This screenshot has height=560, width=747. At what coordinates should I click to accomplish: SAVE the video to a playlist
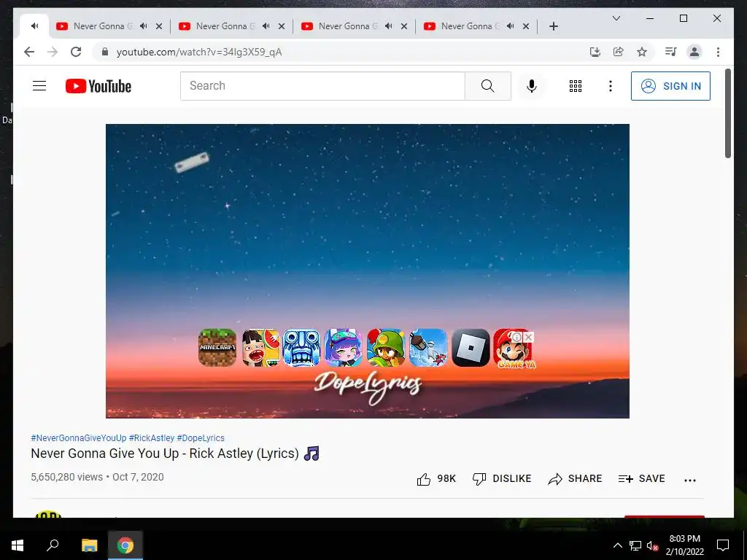(641, 478)
